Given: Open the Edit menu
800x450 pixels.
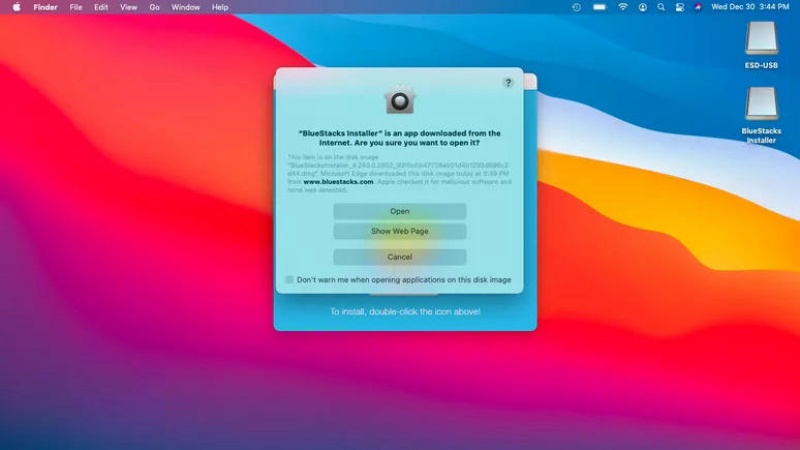Looking at the screenshot, I should click(101, 7).
